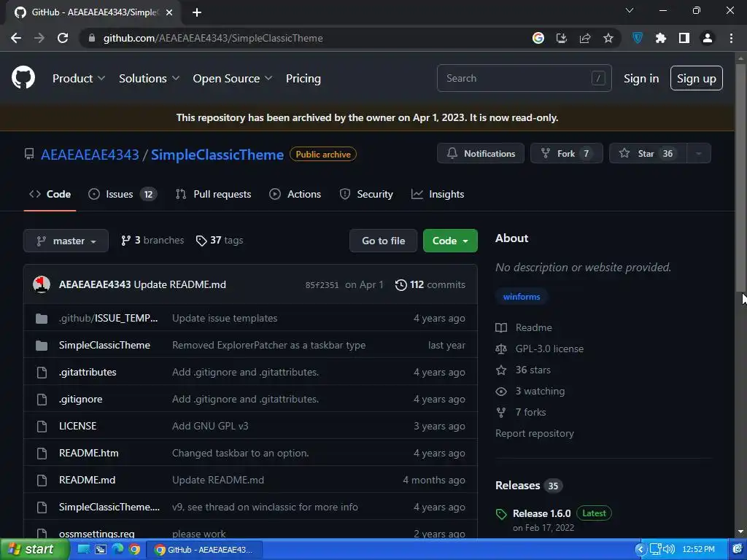The image size is (747, 560).
Task: Open the green Code dropdown button
Action: pyautogui.click(x=450, y=241)
